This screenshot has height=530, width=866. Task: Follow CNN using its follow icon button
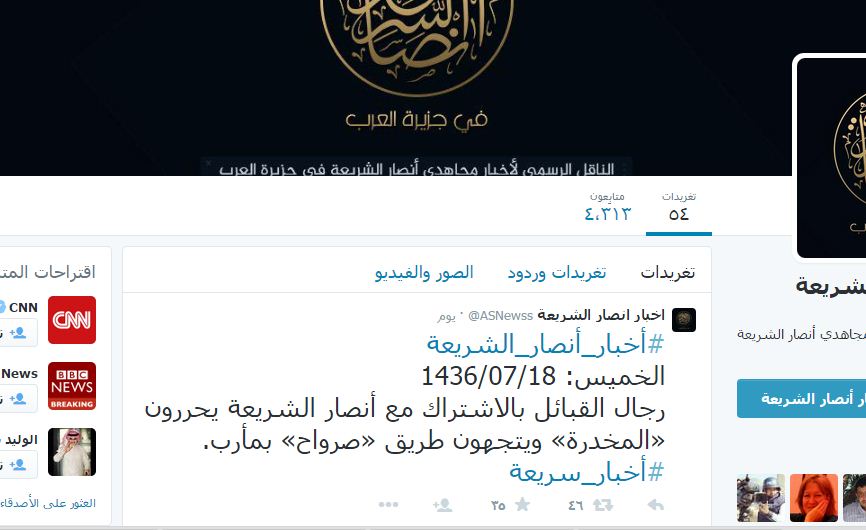point(18,332)
